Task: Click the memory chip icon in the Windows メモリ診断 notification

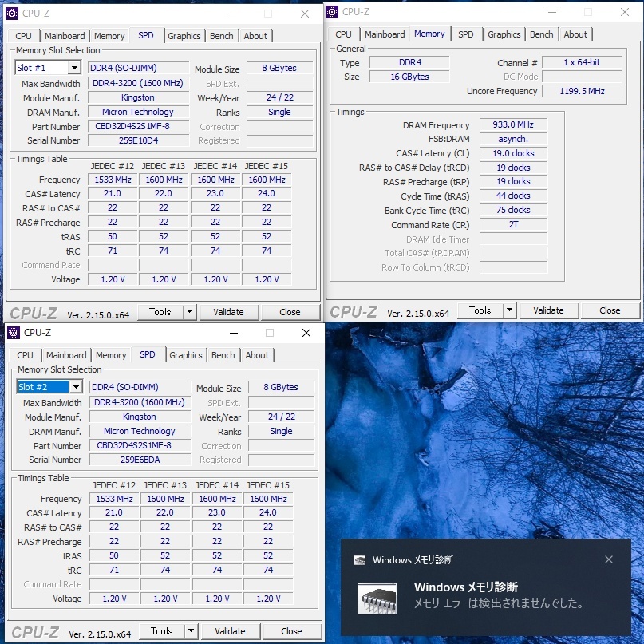Action: tap(377, 600)
